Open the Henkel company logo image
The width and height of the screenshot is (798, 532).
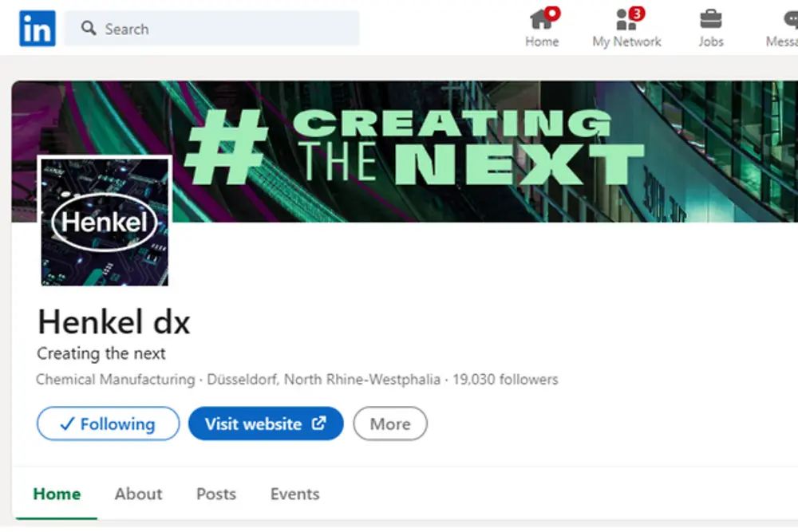coord(105,223)
